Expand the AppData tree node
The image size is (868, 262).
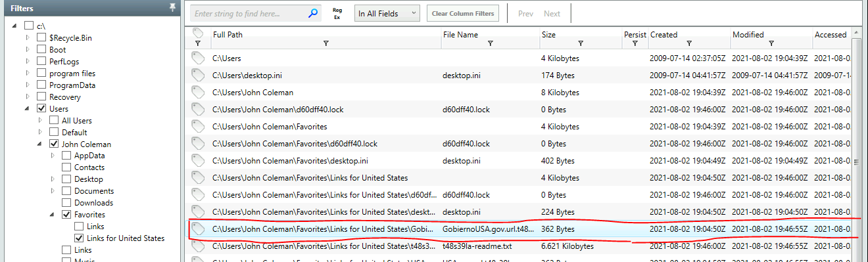(53, 156)
